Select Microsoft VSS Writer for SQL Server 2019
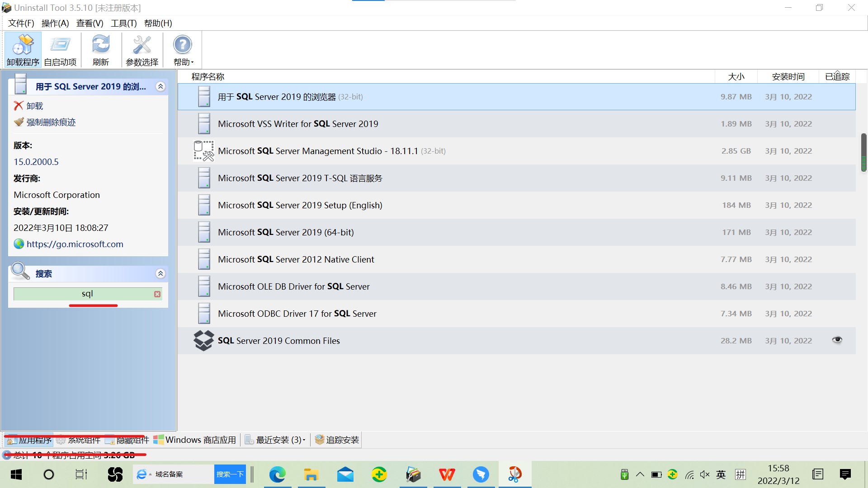This screenshot has width=868, height=488. [x=516, y=124]
